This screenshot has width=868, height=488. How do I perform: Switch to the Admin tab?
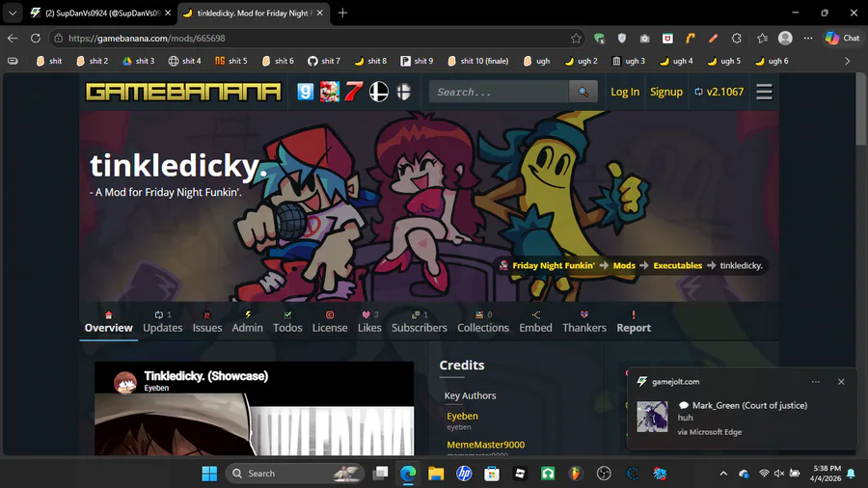point(247,322)
